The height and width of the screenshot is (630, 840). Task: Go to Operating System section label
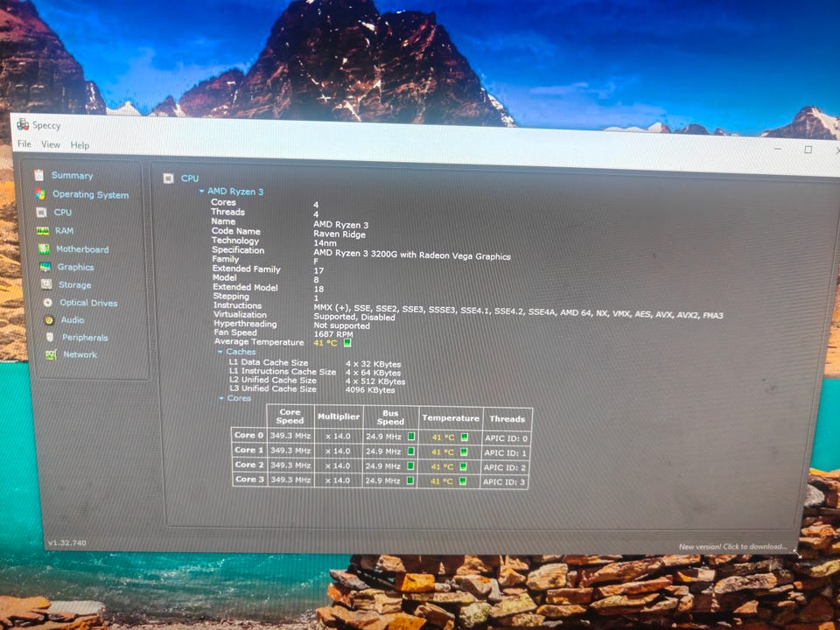(x=90, y=194)
